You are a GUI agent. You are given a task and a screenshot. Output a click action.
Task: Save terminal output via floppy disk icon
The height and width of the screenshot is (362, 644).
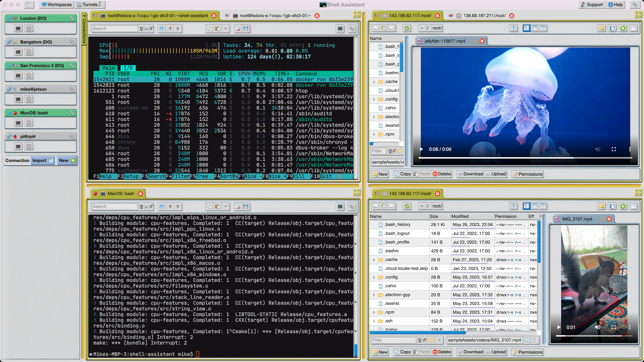[x=247, y=28]
